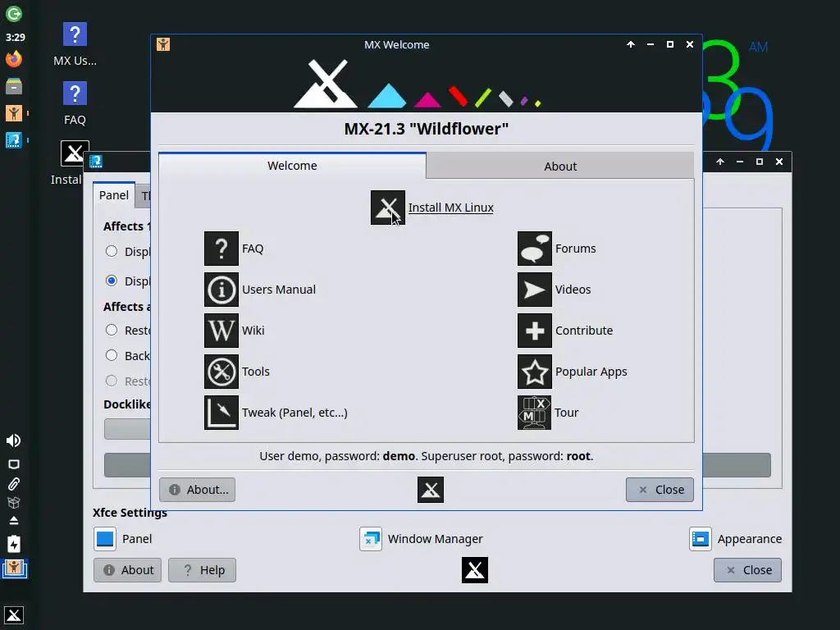Click the MX Welcome item in the side panel

tap(14, 113)
